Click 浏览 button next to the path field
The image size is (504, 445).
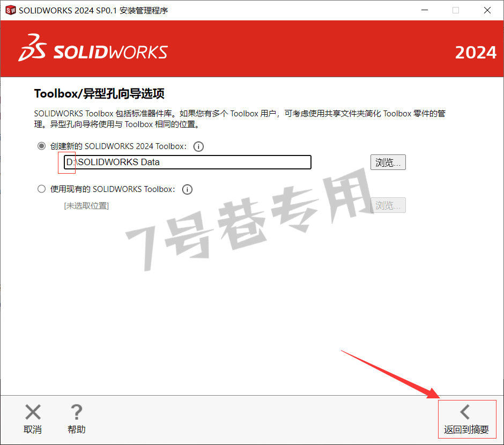point(388,162)
